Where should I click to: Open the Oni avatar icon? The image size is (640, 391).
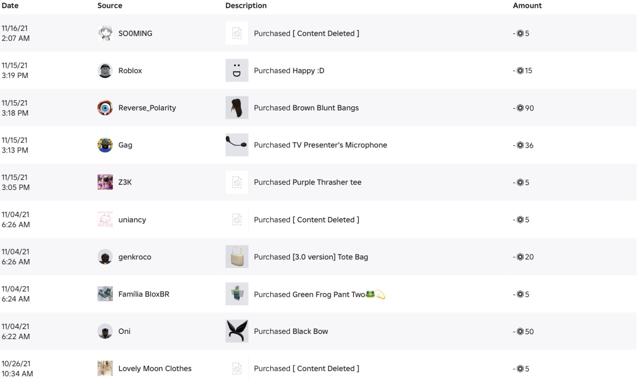point(105,331)
